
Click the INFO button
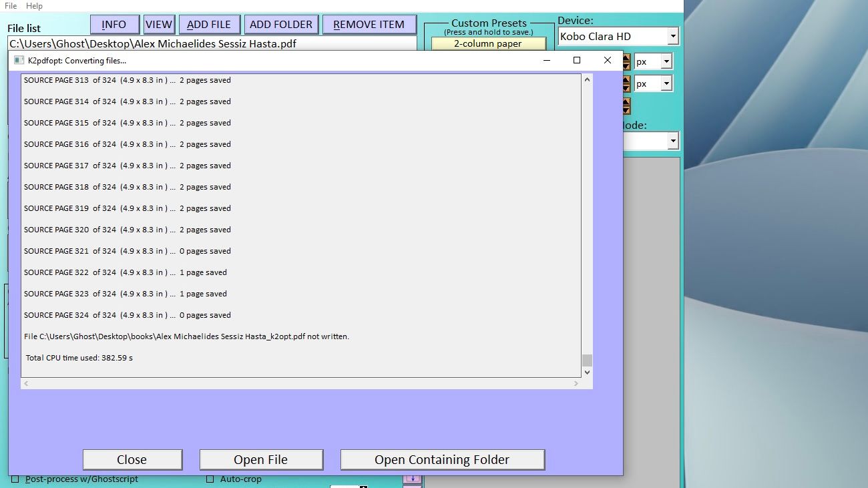coord(114,25)
